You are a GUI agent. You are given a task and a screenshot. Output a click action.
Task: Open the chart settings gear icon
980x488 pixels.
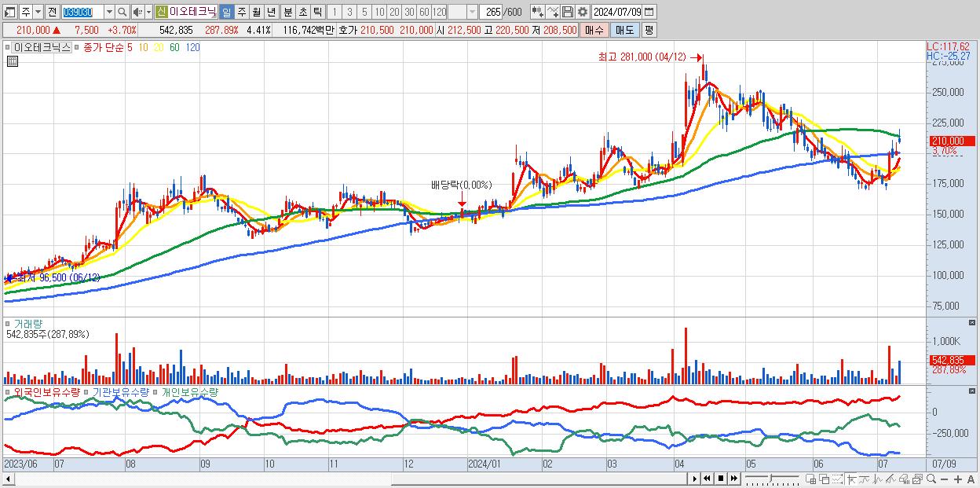pyautogui.click(x=583, y=12)
